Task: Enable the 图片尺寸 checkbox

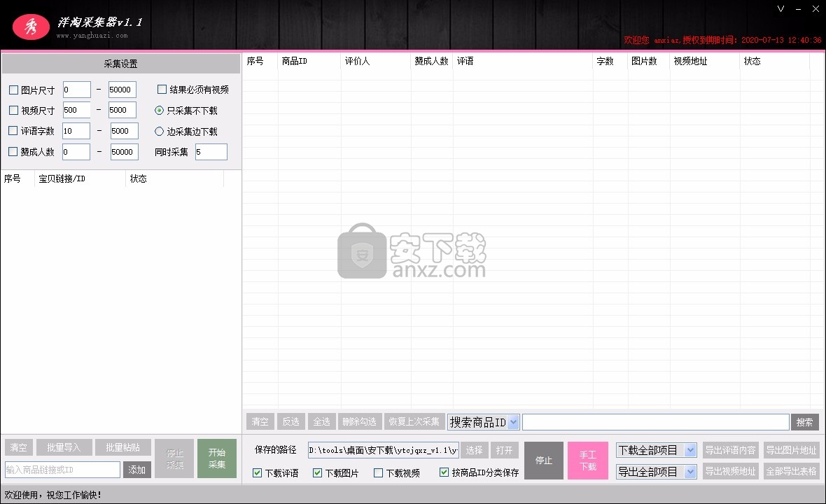Action: 14,90
